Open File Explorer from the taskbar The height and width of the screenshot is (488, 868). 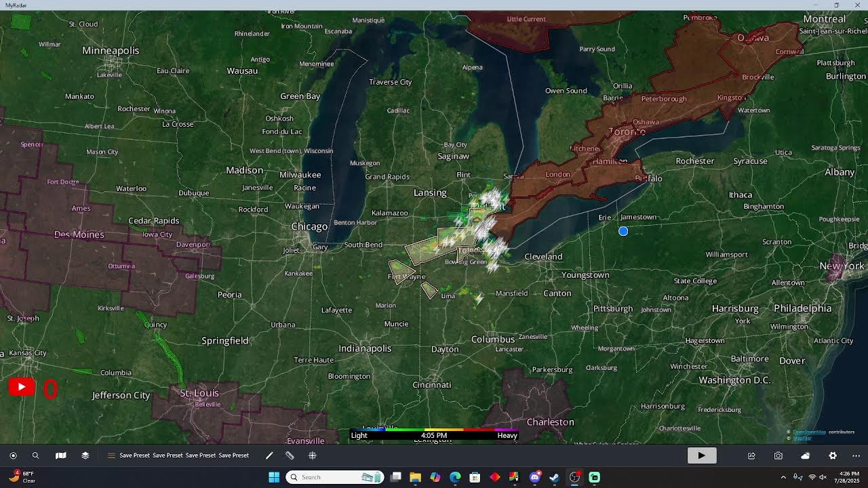[x=416, y=477]
